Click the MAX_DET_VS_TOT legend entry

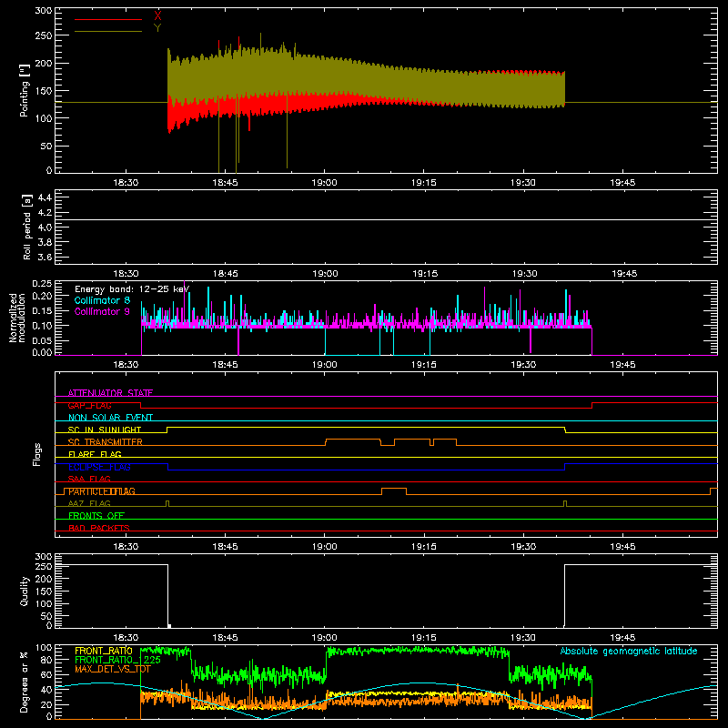112,669
